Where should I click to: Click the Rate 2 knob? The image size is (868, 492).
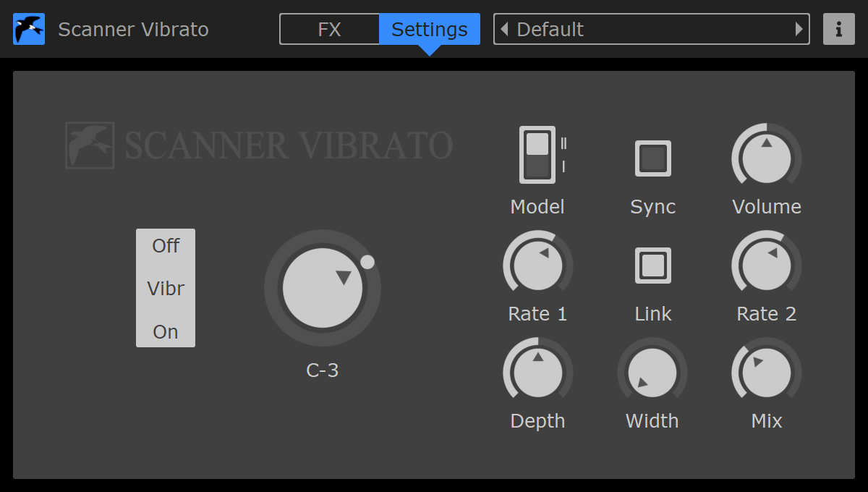[x=767, y=266]
